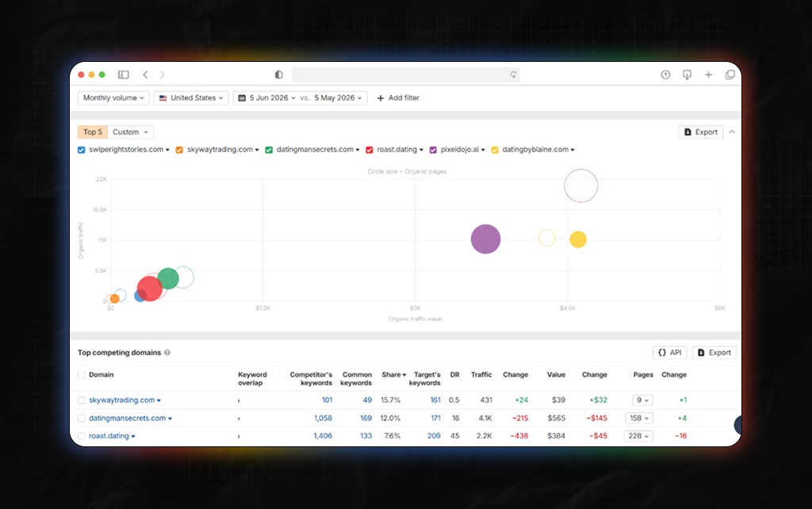
Task: Open the pixeldojo.ai legend dropdown
Action: pyautogui.click(x=483, y=150)
